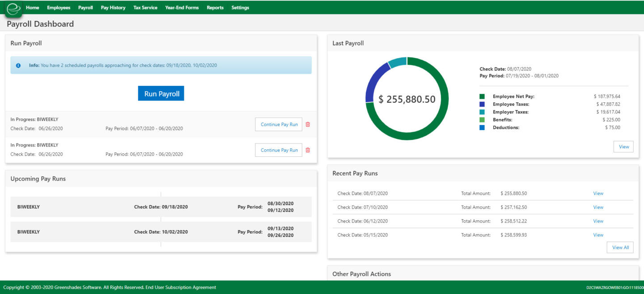Click the Greenshades logo icon

pos(13,9)
